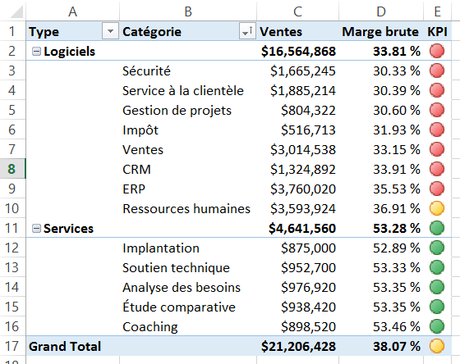
Task: Open the Type filter dropdown
Action: pos(110,31)
